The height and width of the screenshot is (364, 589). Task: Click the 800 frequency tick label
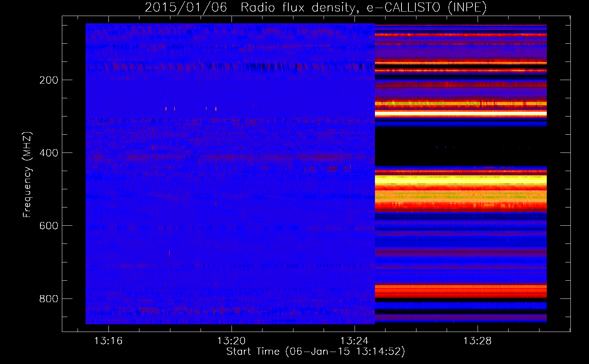tap(49, 299)
